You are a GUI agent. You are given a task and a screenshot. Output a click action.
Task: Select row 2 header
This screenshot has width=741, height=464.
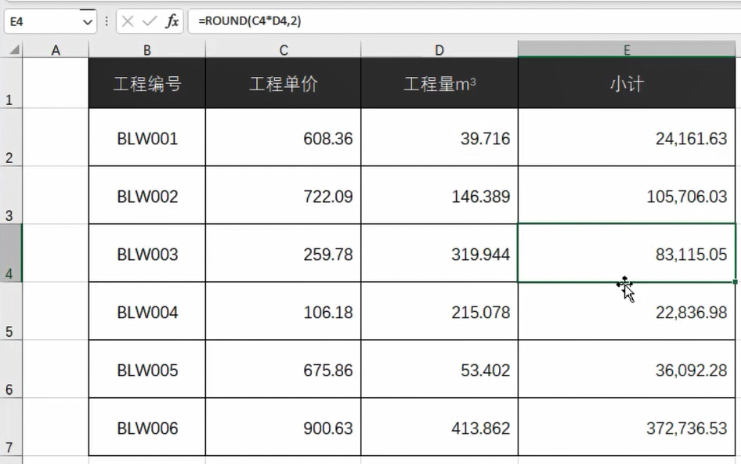(x=11, y=137)
